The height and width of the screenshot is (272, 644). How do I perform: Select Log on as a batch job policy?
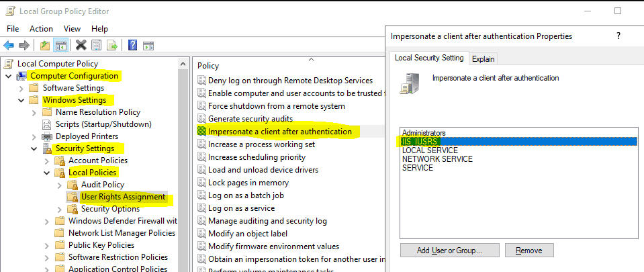246,195
